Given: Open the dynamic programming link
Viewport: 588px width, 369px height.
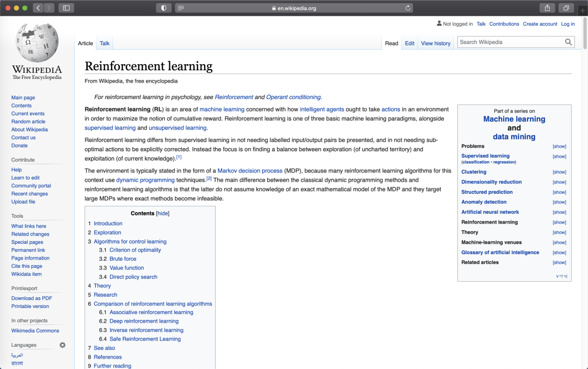Looking at the screenshot, I should pyautogui.click(x=145, y=180).
